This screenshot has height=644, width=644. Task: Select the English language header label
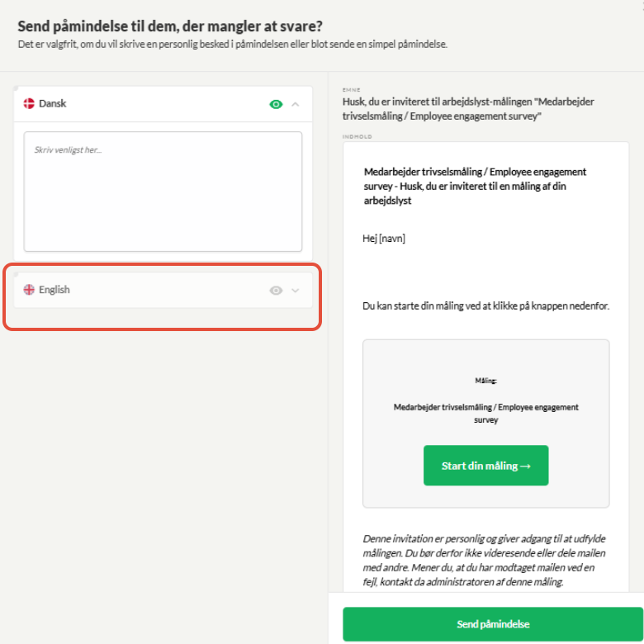pos(54,290)
